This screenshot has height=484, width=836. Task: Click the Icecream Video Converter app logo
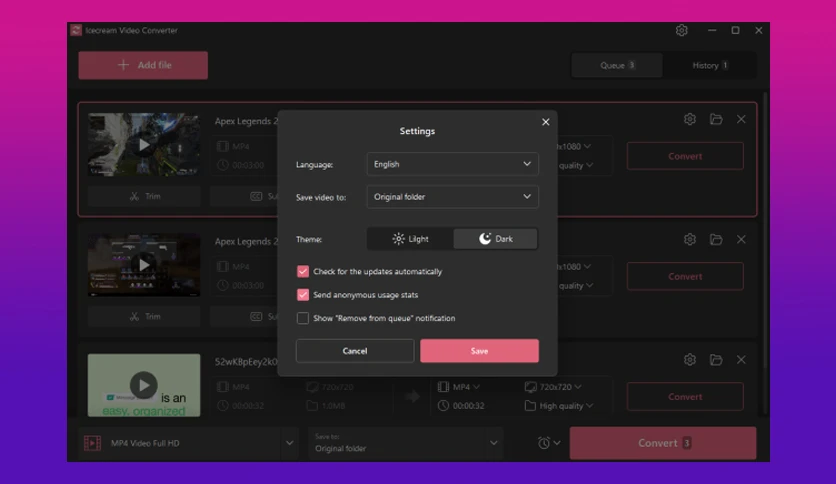(x=76, y=30)
